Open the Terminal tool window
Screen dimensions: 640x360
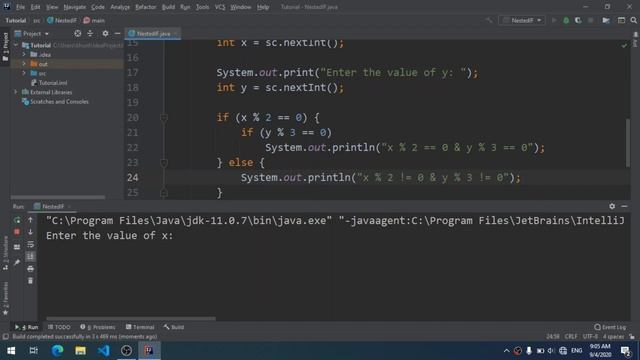(x=140, y=327)
